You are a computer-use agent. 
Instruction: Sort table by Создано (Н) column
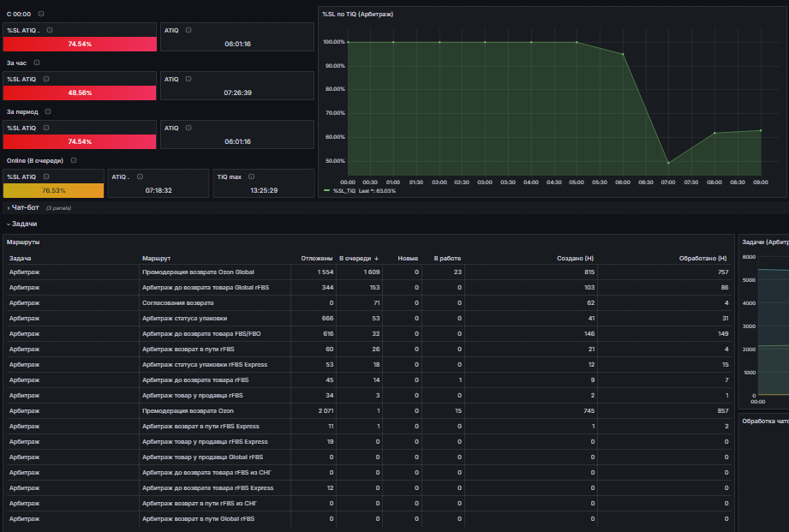point(575,258)
